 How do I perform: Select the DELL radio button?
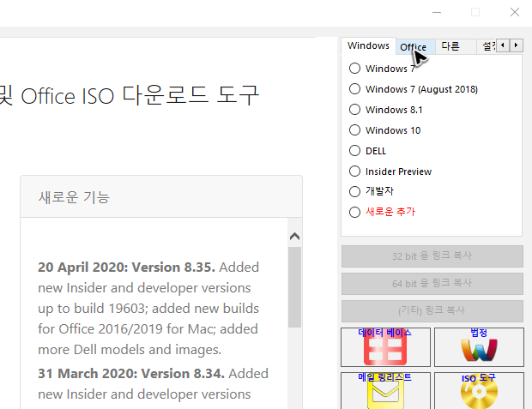click(x=354, y=151)
